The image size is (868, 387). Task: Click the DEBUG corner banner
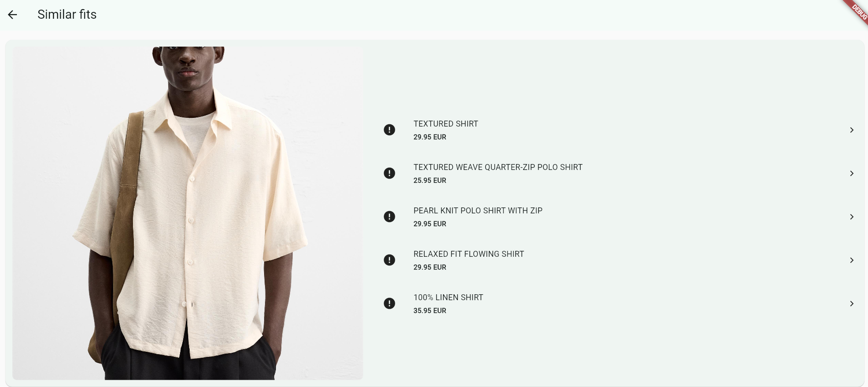click(x=857, y=11)
